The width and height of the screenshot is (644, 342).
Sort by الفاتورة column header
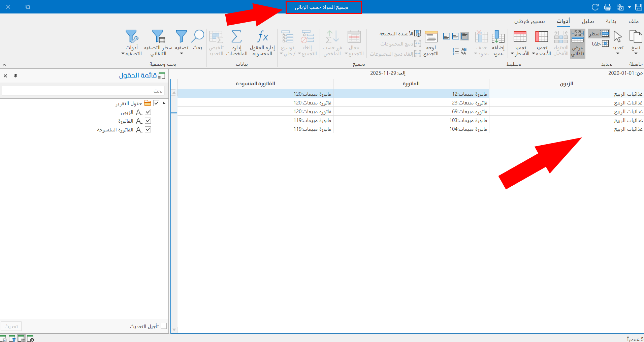coord(411,84)
